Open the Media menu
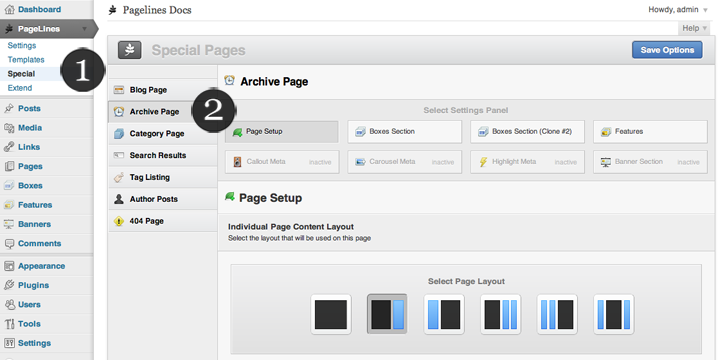 tap(30, 128)
